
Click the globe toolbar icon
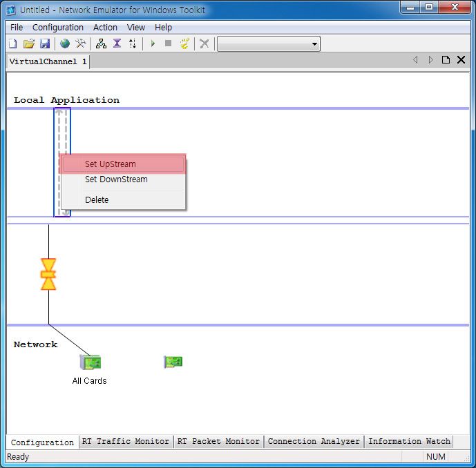pos(65,43)
